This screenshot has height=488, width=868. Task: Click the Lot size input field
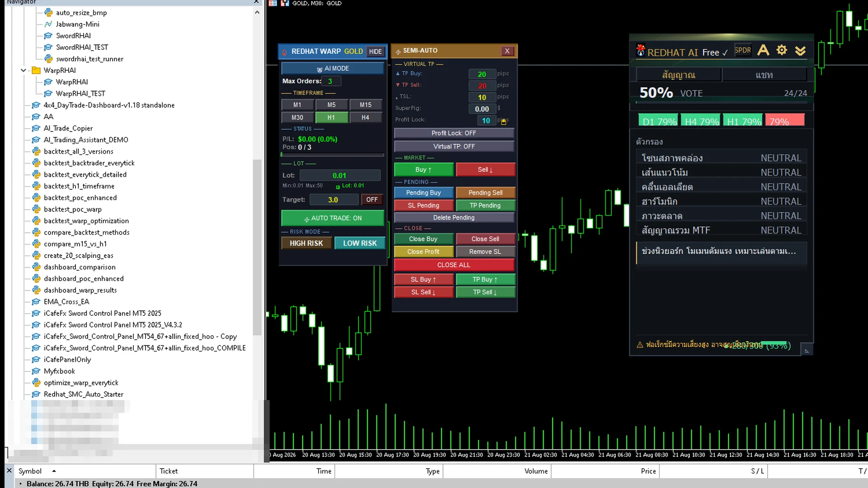340,175
